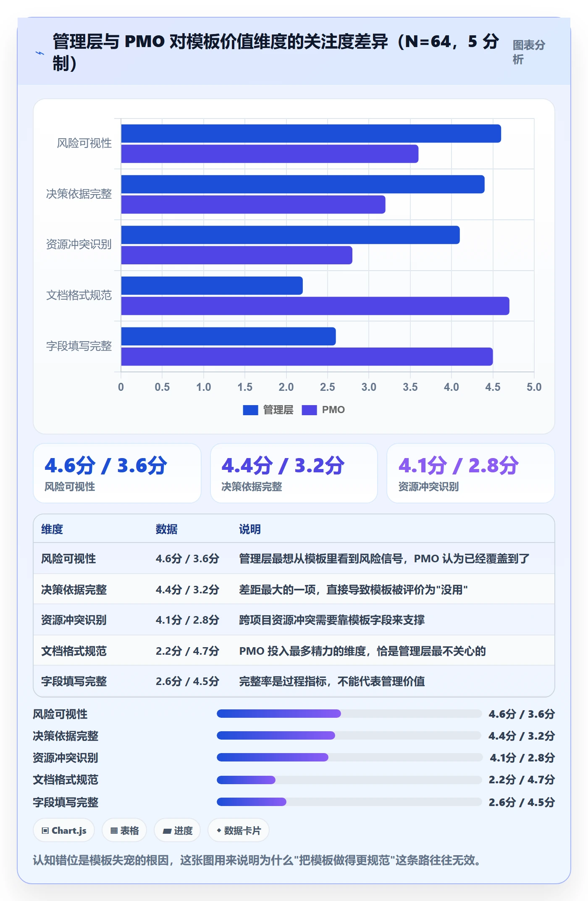Click the 4.6分 / 3.6分 stat card headline
This screenshot has width=588, height=901.
pos(106,466)
